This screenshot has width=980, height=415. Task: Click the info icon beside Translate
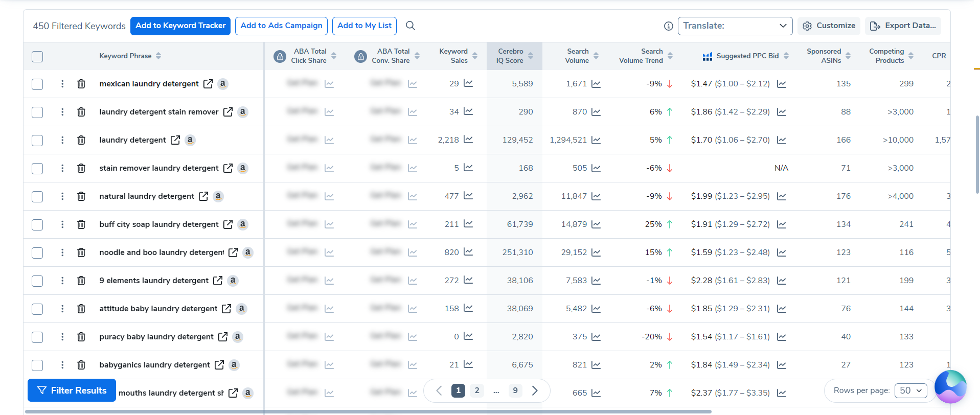click(668, 26)
